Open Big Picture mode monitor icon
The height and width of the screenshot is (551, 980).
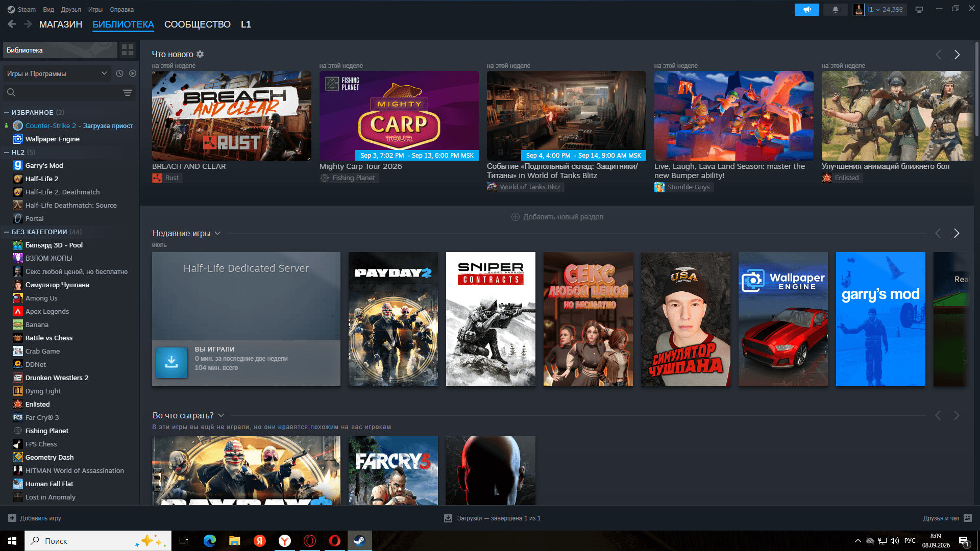(x=919, y=10)
